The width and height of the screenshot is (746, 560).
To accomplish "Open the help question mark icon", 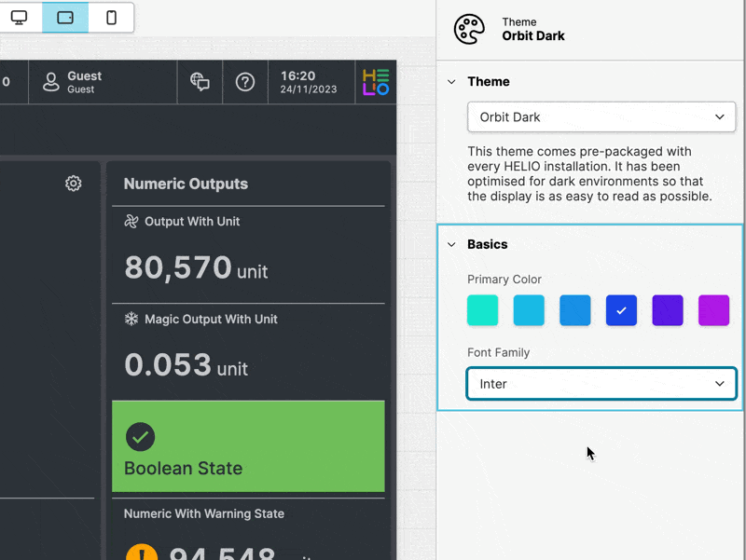I will click(x=245, y=82).
